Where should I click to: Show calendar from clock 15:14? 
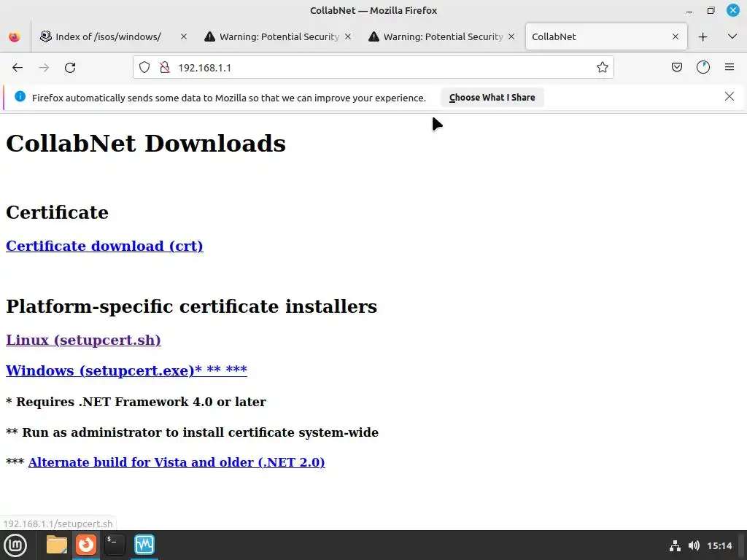(x=719, y=545)
